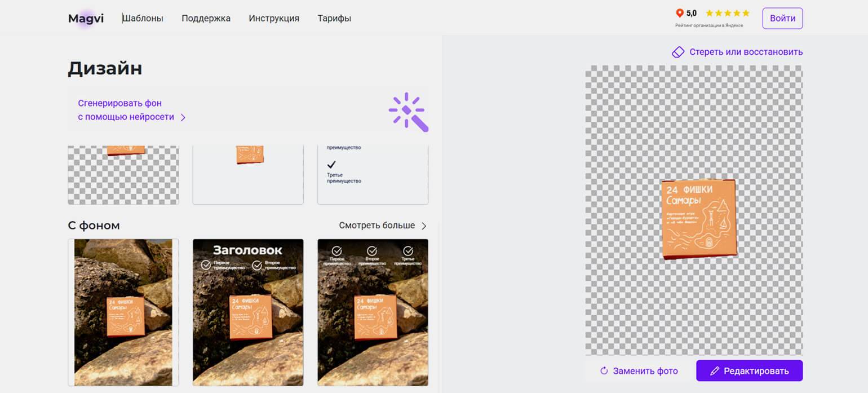Expand the neural network background generation arrow
The height and width of the screenshot is (393, 868).
(183, 118)
